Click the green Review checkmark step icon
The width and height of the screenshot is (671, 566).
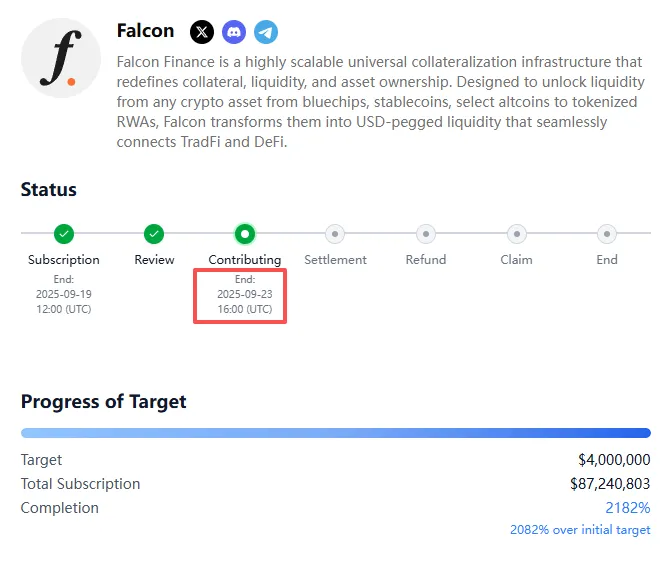coord(154,234)
